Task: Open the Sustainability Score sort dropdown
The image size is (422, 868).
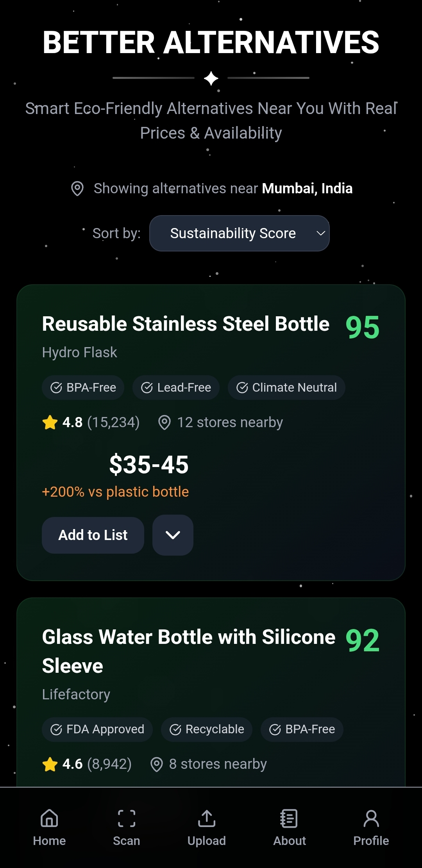Action: 239,233
